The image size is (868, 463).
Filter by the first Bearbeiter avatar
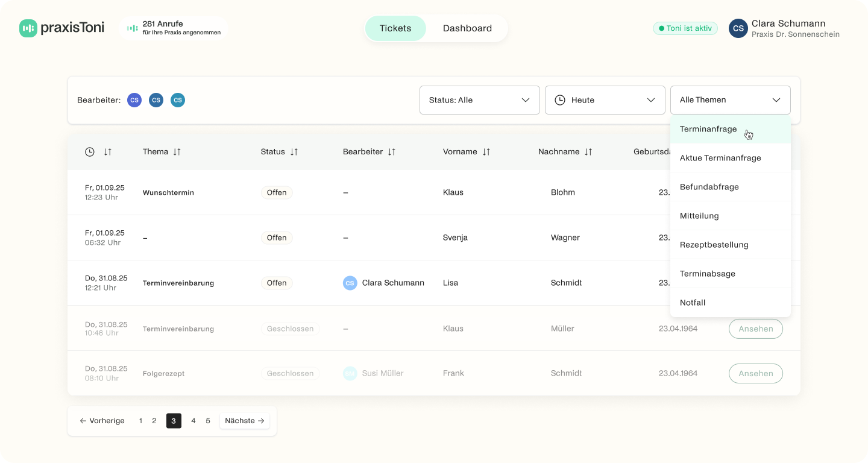(134, 100)
